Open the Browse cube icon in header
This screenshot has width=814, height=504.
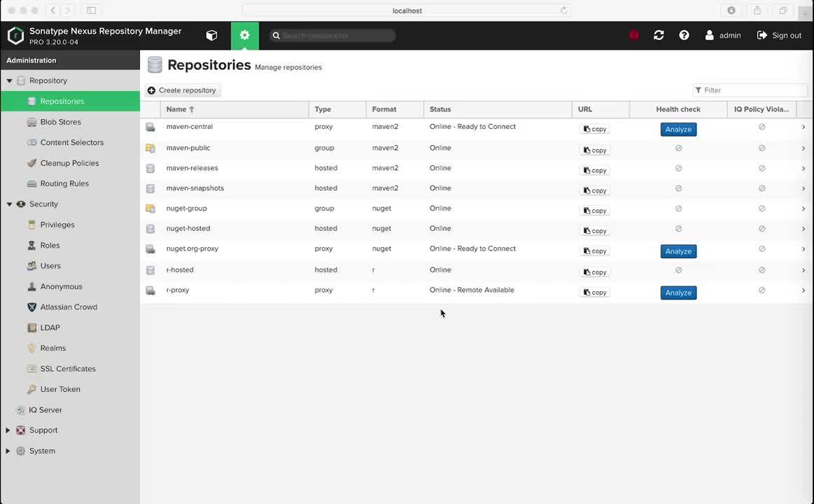click(211, 35)
